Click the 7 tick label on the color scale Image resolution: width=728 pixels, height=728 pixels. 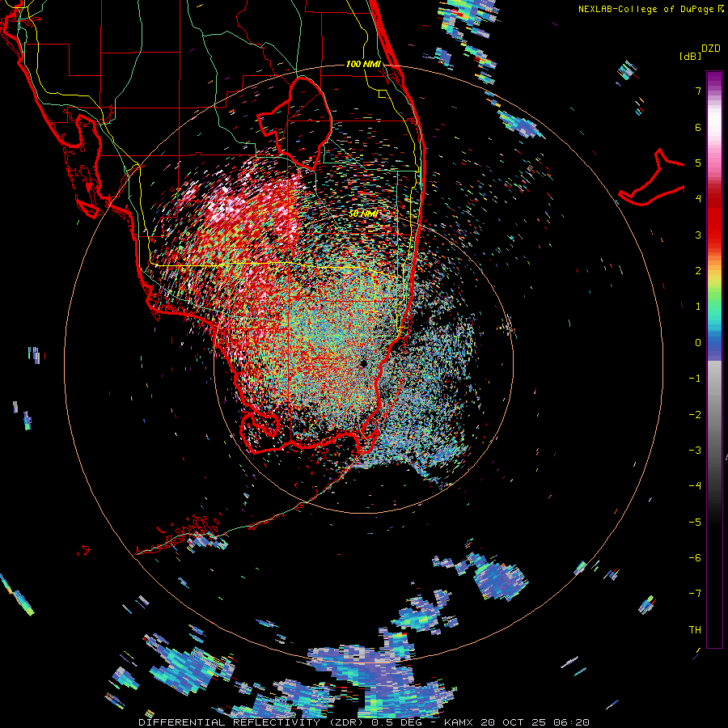698,91
